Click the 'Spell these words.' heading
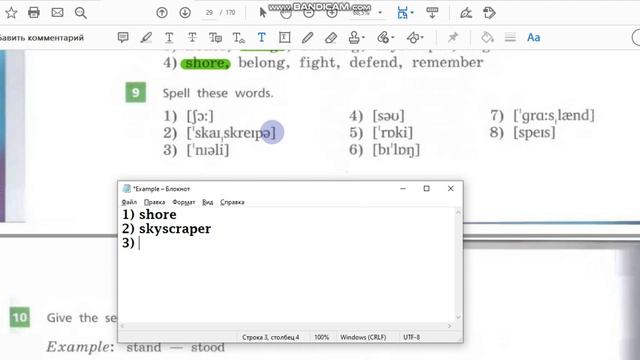Screen dimensions: 640x360 tap(218, 93)
